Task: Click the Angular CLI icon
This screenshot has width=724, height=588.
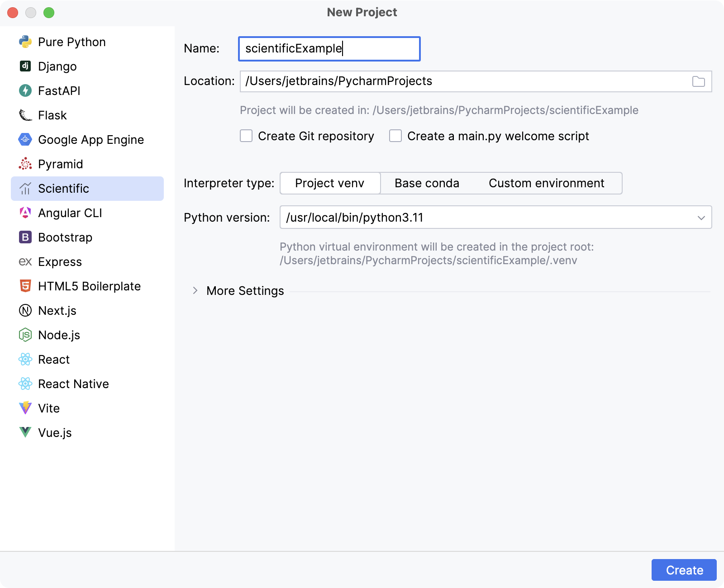Action: tap(26, 213)
